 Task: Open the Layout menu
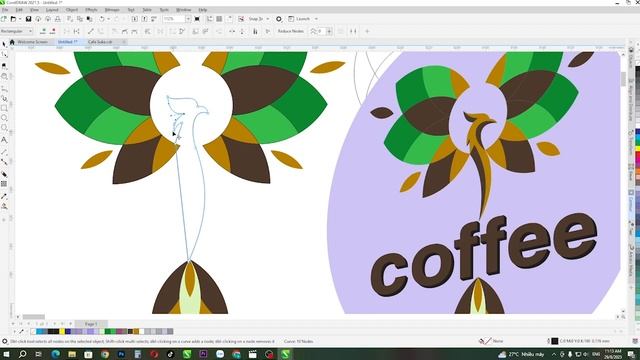point(52,10)
